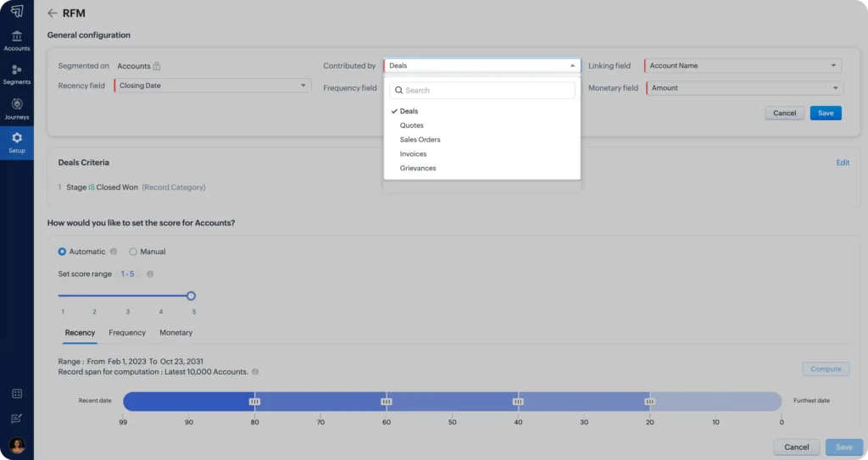Click the Recent date label
This screenshot has height=460, width=868.
[x=95, y=401]
